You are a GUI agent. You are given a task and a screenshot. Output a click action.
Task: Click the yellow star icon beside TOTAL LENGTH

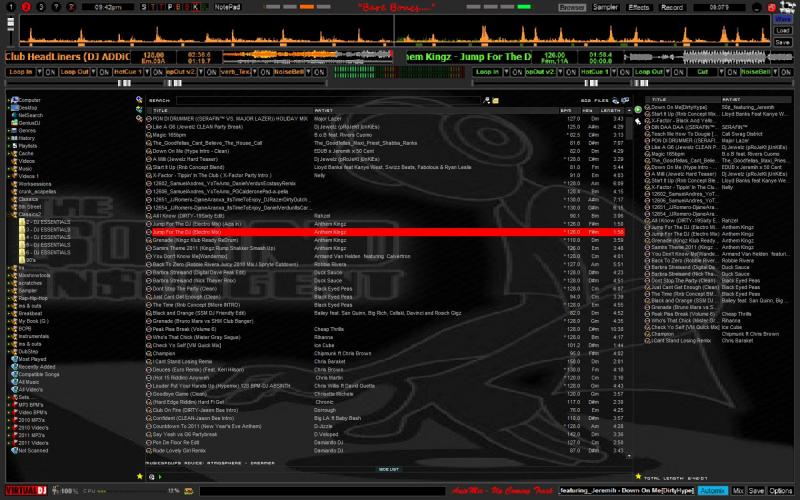[638, 477]
